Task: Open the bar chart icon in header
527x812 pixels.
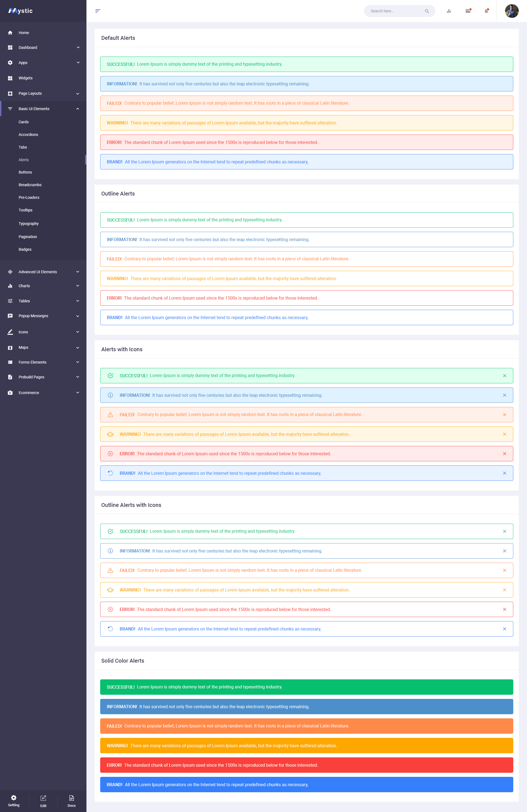Action: pos(448,11)
